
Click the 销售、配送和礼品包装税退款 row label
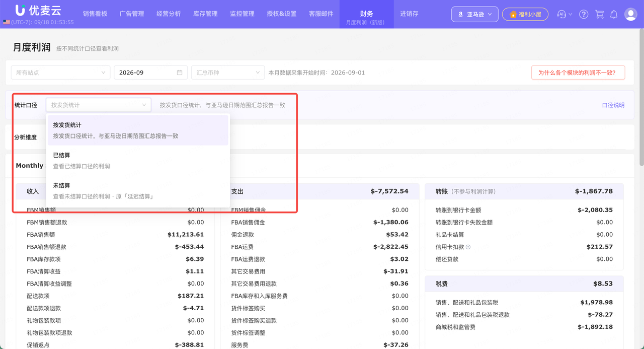[x=472, y=315]
